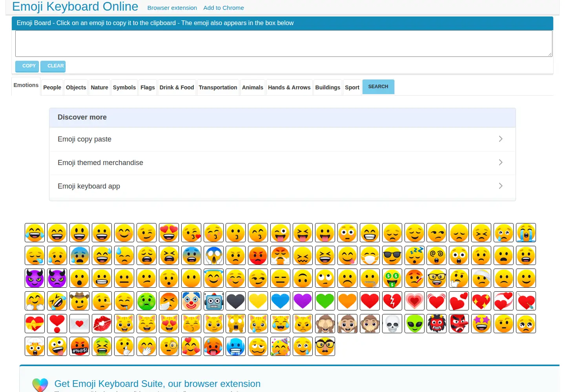Image resolution: width=565 pixels, height=392 pixels.
Task: Click the smiling face with halo emoji
Action: click(x=213, y=278)
